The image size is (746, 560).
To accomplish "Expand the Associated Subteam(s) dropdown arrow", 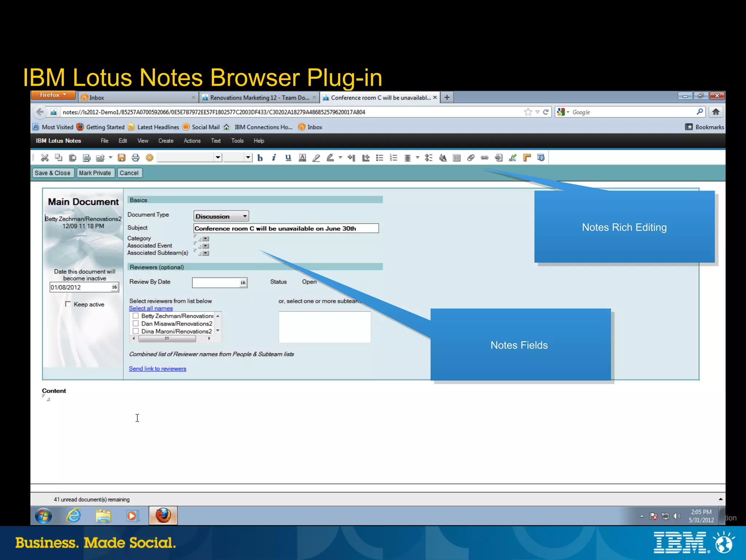I will 206,254.
